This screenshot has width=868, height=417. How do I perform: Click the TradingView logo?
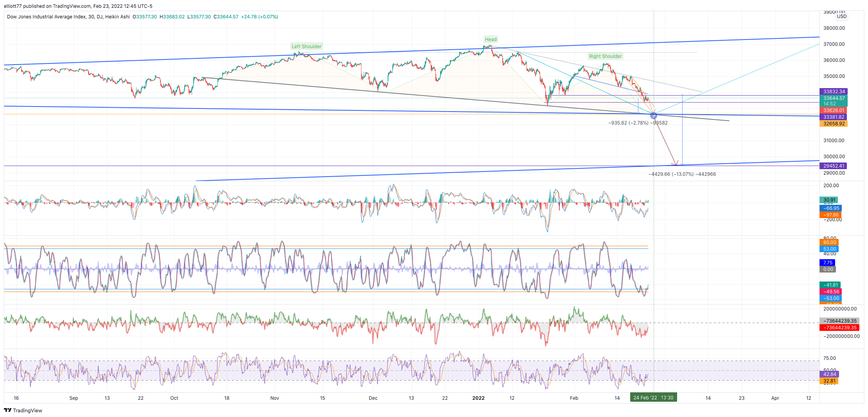[x=23, y=410]
